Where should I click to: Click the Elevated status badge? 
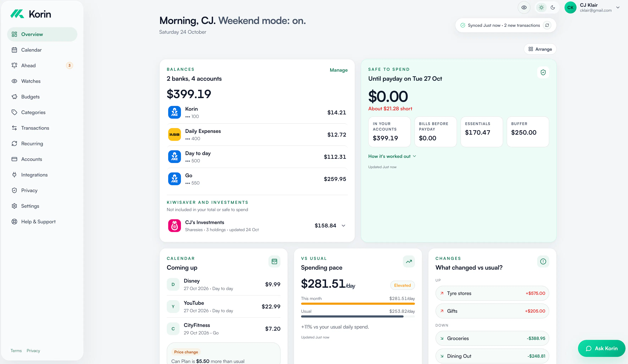point(403,285)
